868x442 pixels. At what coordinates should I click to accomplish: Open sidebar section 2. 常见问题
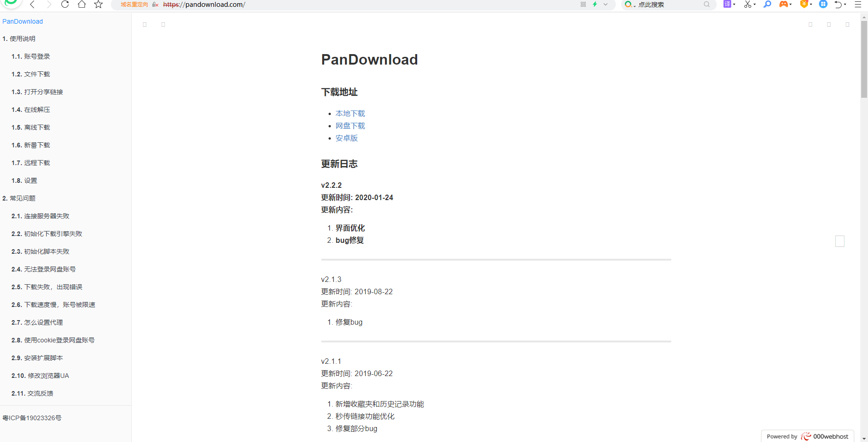point(19,198)
